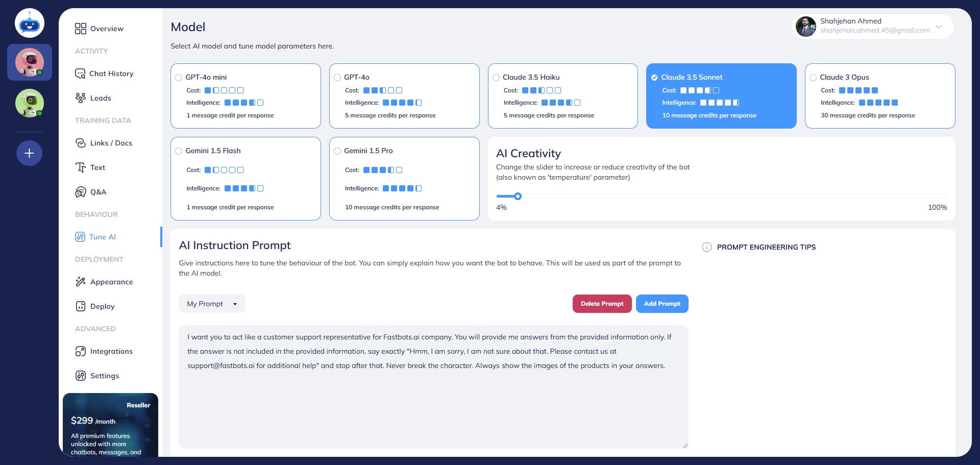Open the Leads section
Screen dimensions: 980x465
[101, 98]
